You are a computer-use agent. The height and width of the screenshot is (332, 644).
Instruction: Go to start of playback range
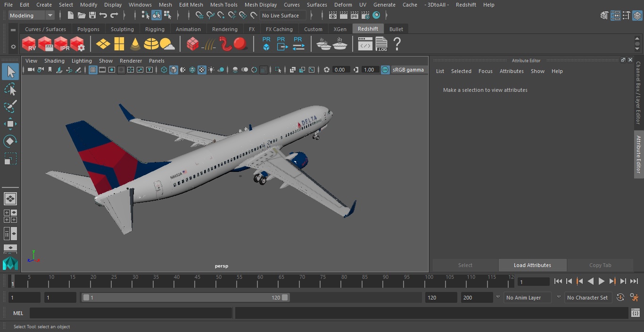tap(558, 281)
